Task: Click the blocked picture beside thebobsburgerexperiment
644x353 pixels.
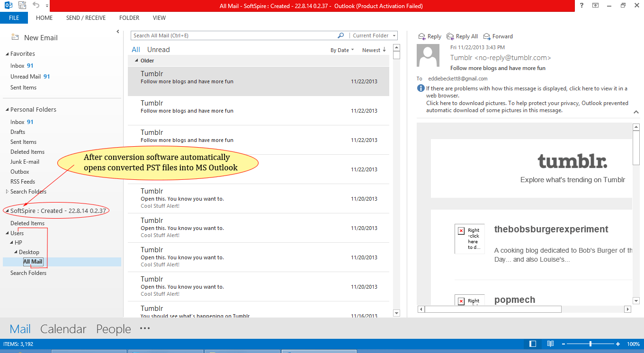Action: click(x=469, y=239)
